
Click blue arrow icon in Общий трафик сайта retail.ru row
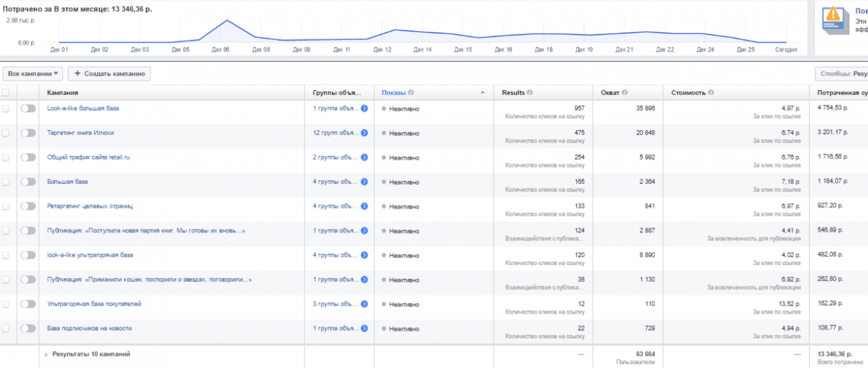pyautogui.click(x=364, y=157)
